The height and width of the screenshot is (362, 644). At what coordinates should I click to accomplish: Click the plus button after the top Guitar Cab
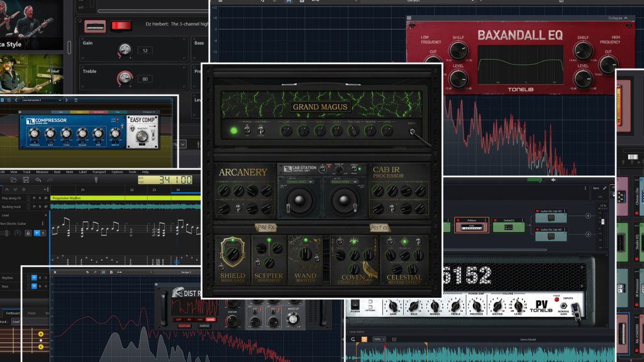588,216
